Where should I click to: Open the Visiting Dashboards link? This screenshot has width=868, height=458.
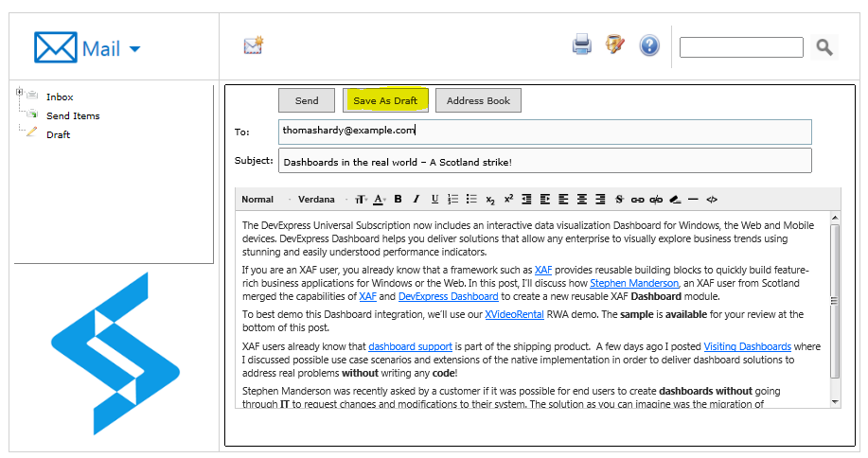[748, 346]
